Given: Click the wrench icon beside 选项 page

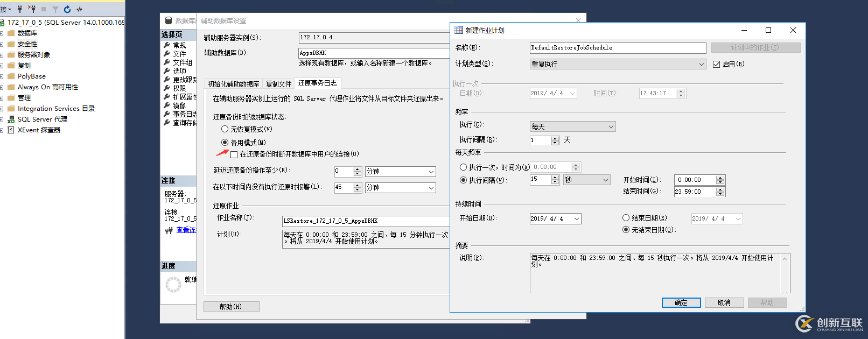Looking at the screenshot, I should [x=167, y=71].
